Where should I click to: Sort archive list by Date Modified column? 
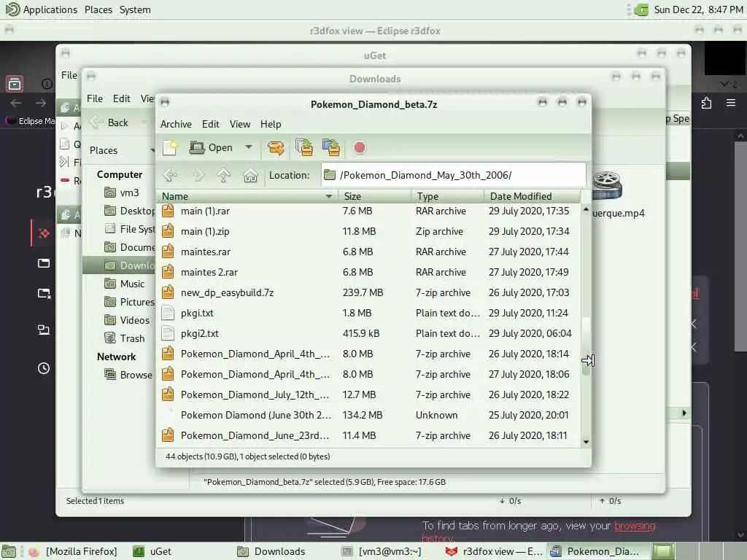tap(532, 196)
